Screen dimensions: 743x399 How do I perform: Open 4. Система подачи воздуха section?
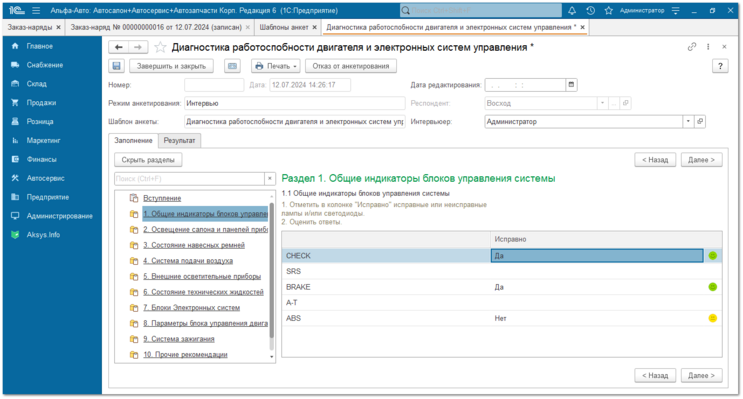(x=188, y=261)
